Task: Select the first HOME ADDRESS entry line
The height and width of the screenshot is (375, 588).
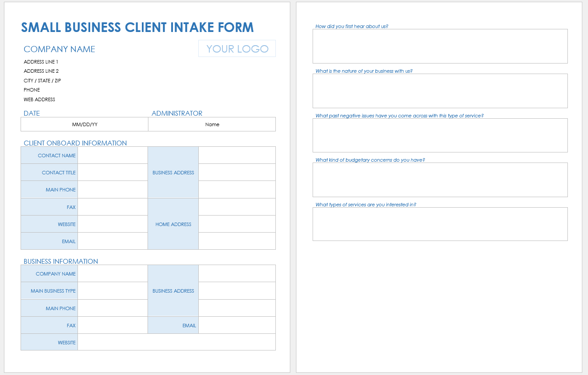Action: 237,207
